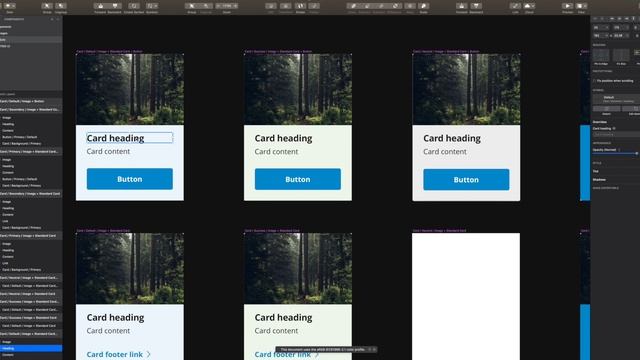Image resolution: width=640 pixels, height=360 pixels.
Task: Select the blank white artboard
Action: [466, 296]
